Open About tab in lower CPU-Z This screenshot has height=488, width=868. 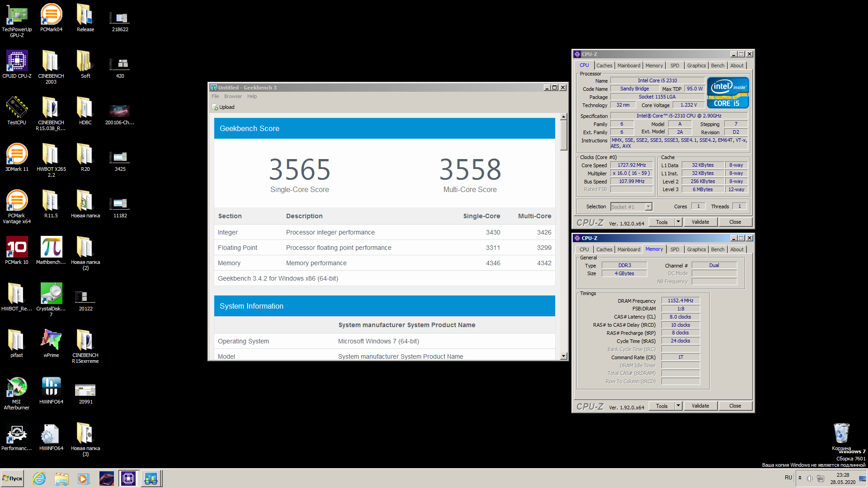736,249
